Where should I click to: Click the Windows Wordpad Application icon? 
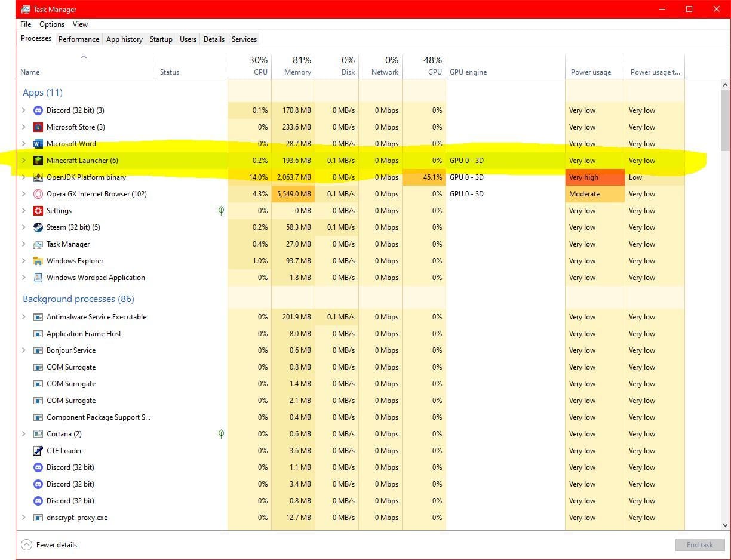click(x=38, y=278)
